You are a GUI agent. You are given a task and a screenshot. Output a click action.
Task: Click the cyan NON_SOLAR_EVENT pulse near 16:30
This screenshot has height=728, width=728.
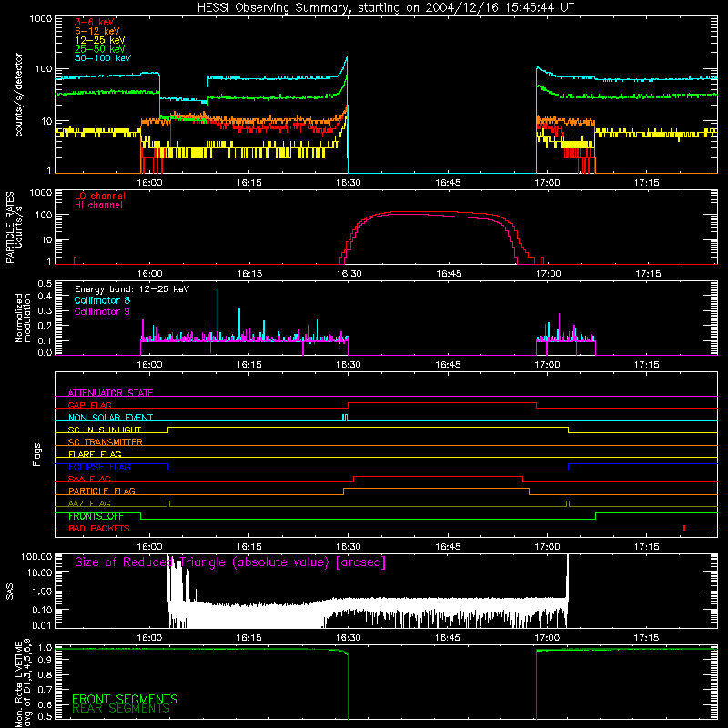(345, 418)
